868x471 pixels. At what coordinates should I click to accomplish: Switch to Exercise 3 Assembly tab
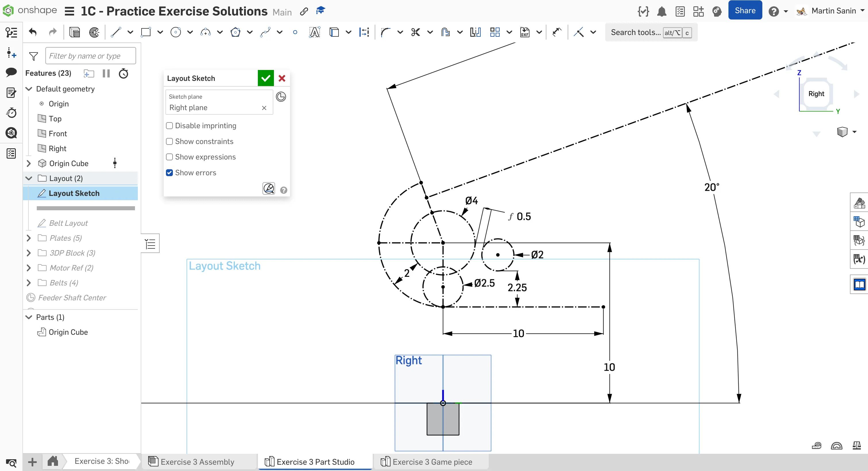coord(197,462)
